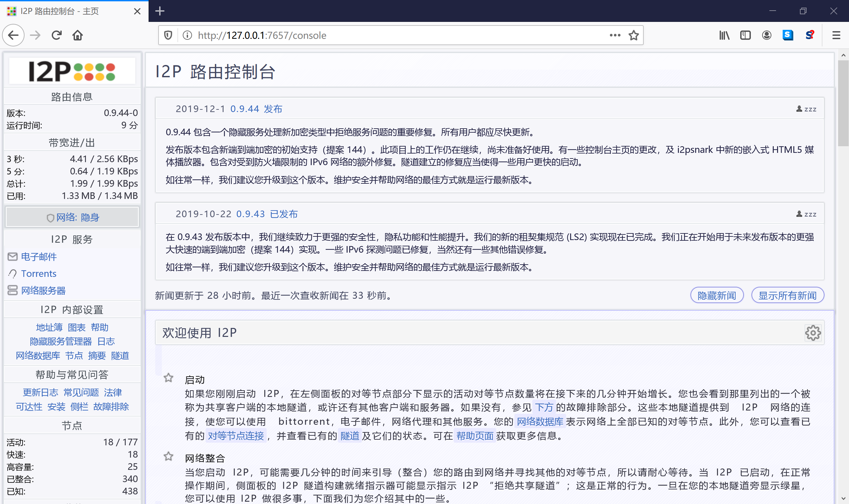Toggle the star beside 网络整合 section
Screen dimensions: 849x504
click(168, 457)
